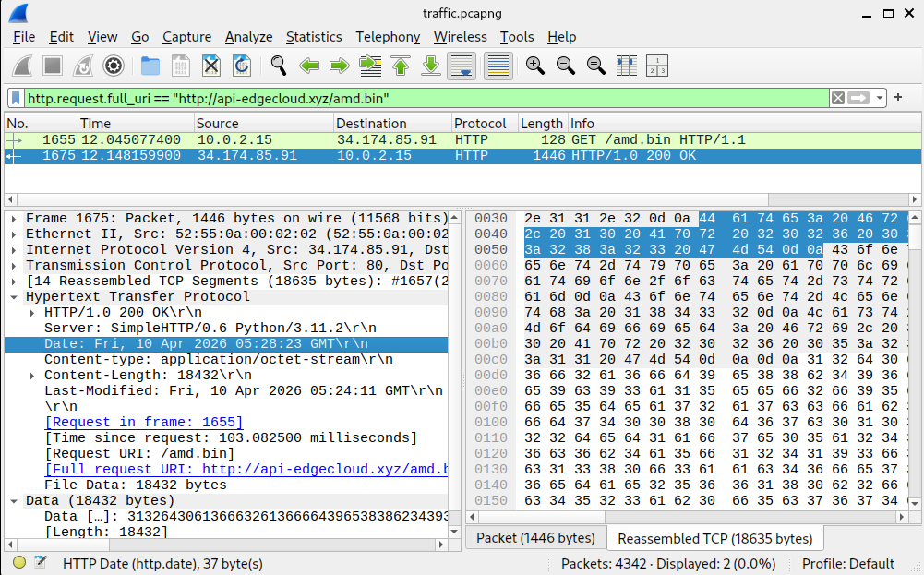The width and height of the screenshot is (924, 575).
Task: Click the expert information status icon
Action: (19, 563)
